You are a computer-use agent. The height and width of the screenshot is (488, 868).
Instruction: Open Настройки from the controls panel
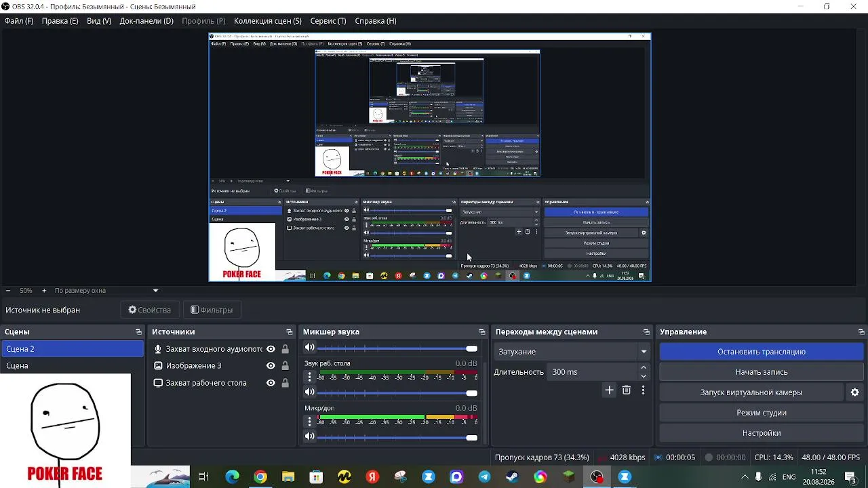click(x=762, y=433)
